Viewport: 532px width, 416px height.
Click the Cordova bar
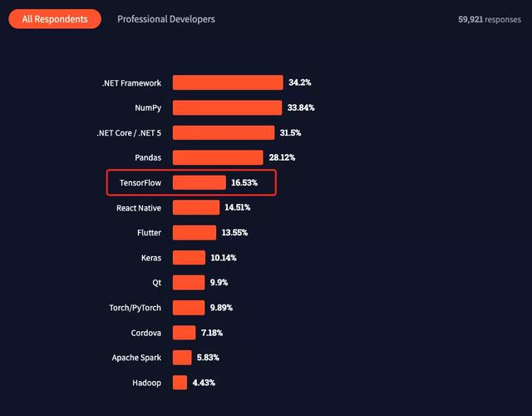point(185,333)
